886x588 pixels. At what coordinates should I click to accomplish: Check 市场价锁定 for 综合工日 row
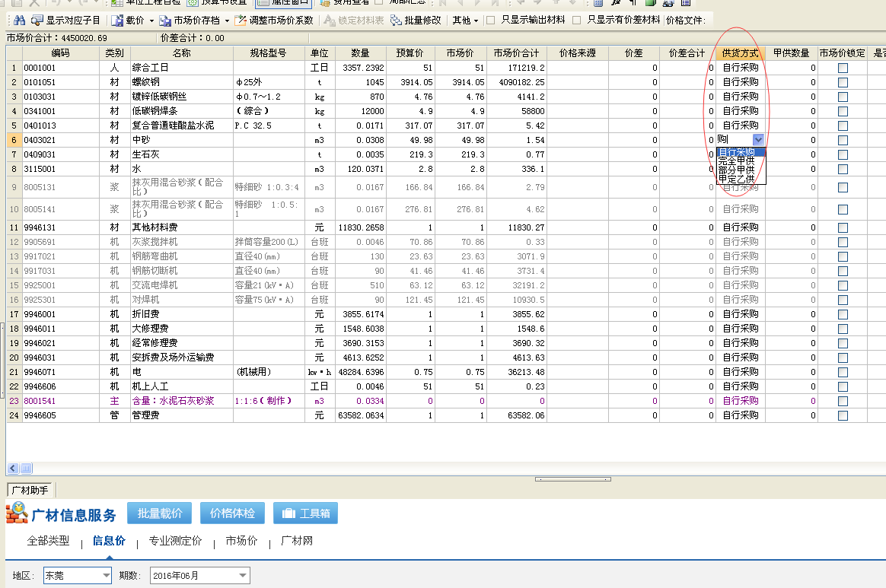[x=843, y=68]
